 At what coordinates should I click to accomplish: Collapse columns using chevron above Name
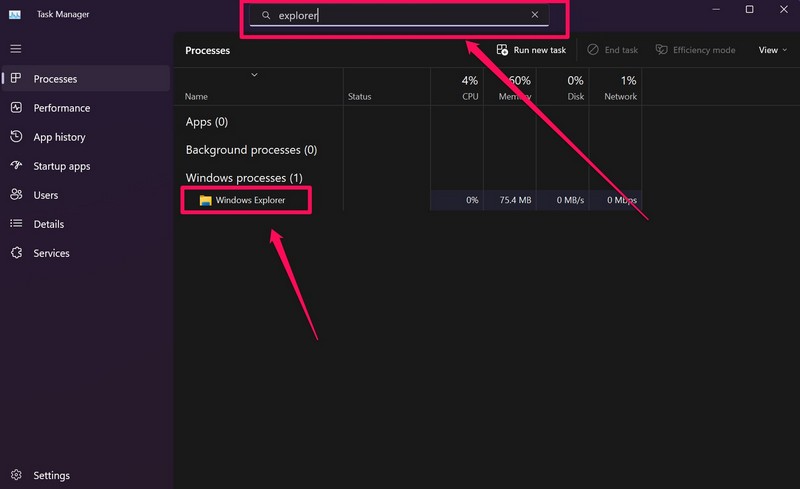click(x=255, y=75)
